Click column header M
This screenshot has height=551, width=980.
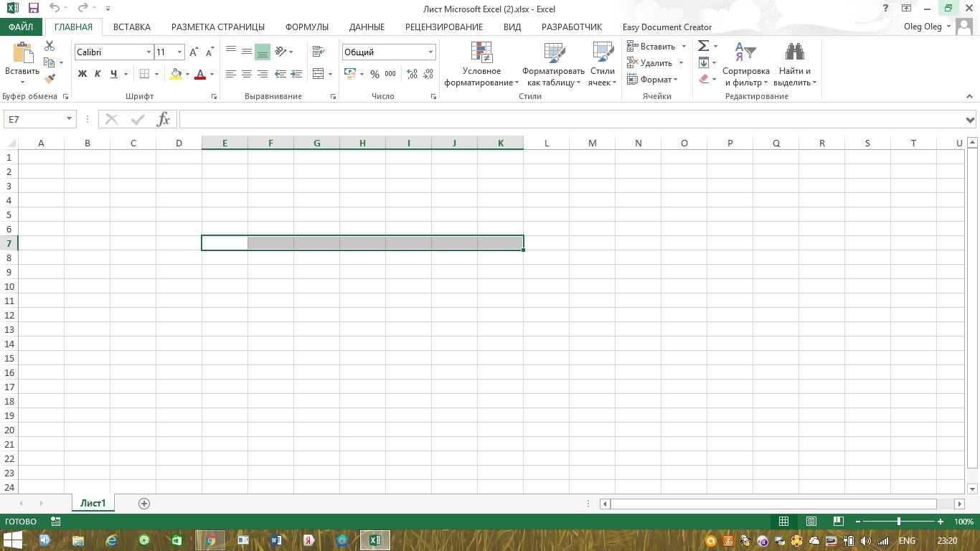[592, 143]
